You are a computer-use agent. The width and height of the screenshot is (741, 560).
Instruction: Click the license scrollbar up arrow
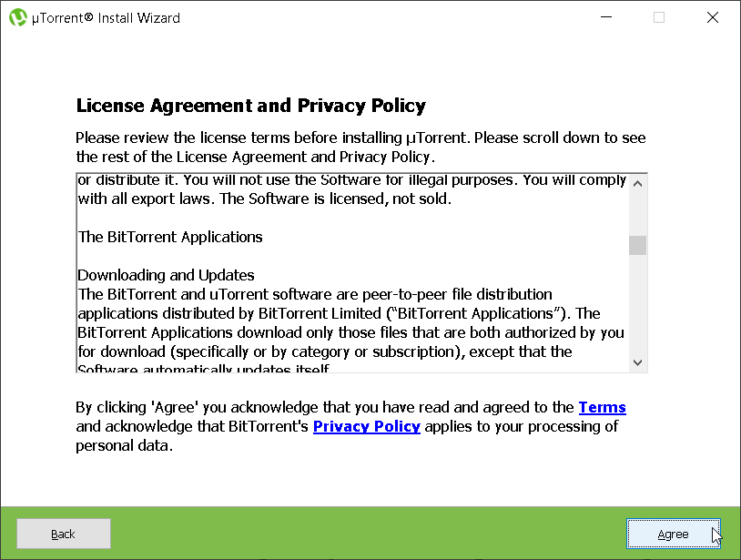[637, 183]
